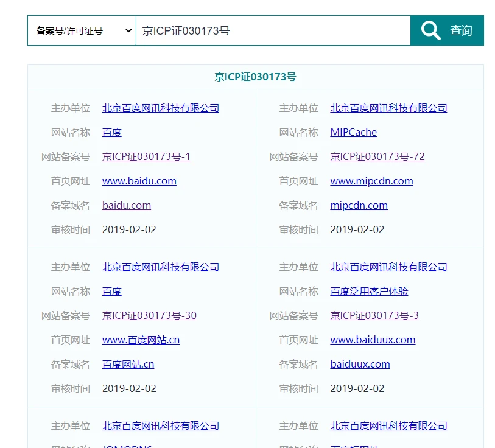Open 北京百度网讯科技有限公司 link in the 百度网站.cn card

(161, 267)
